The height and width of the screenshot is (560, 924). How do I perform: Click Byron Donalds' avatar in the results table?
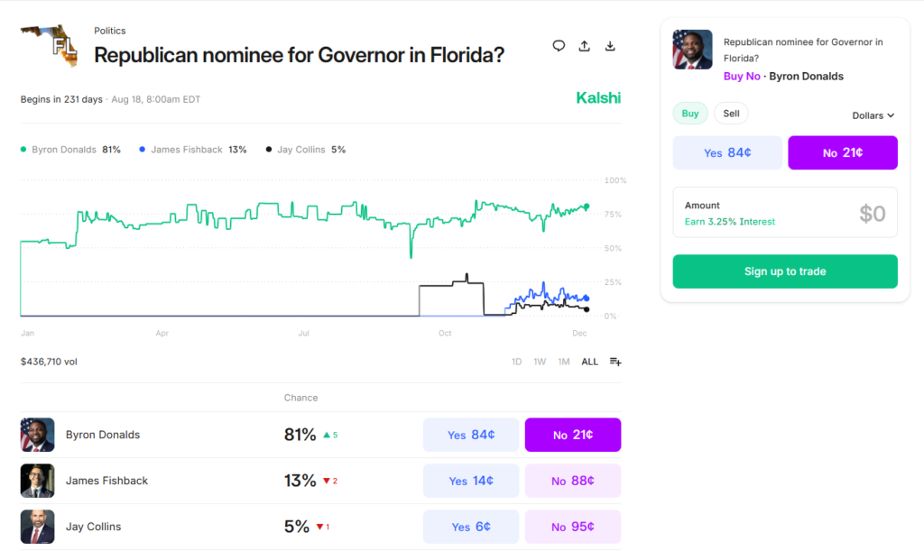[x=35, y=435]
